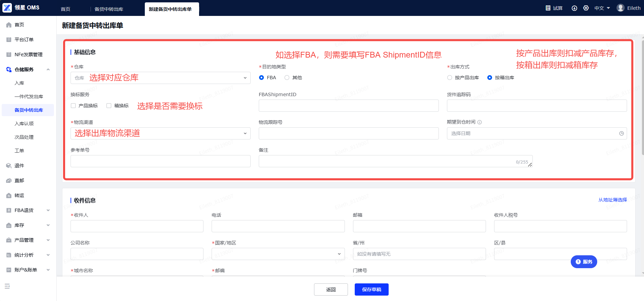Click the question mark 服务 help icon
Screen dimensions: 644x301
pyautogui.click(x=578, y=262)
